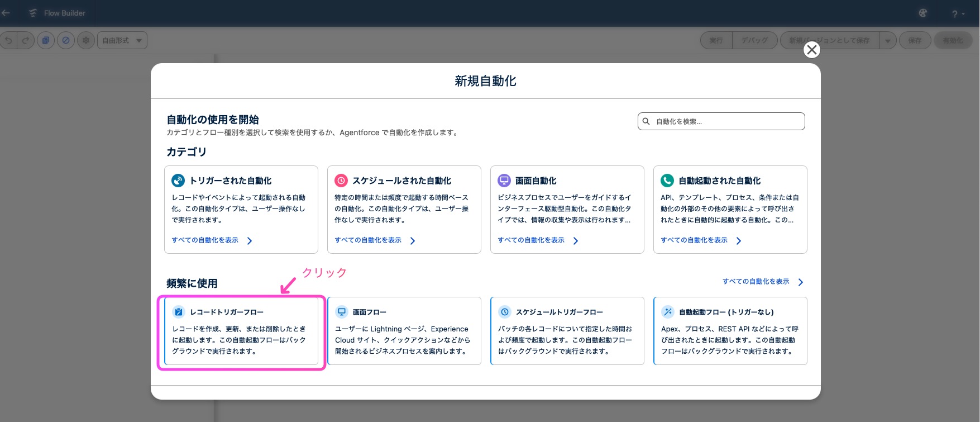Screen dimensions: 980x422
Task: Select the トリガーされた自動化 category title
Action: (x=231, y=181)
